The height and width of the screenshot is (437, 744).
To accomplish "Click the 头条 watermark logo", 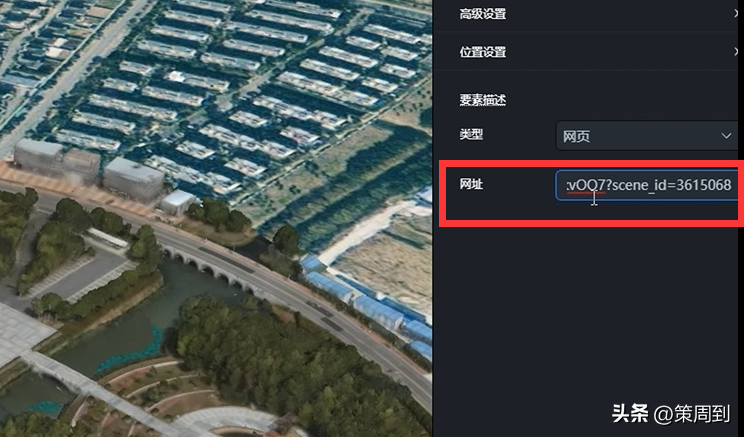I will click(630, 413).
